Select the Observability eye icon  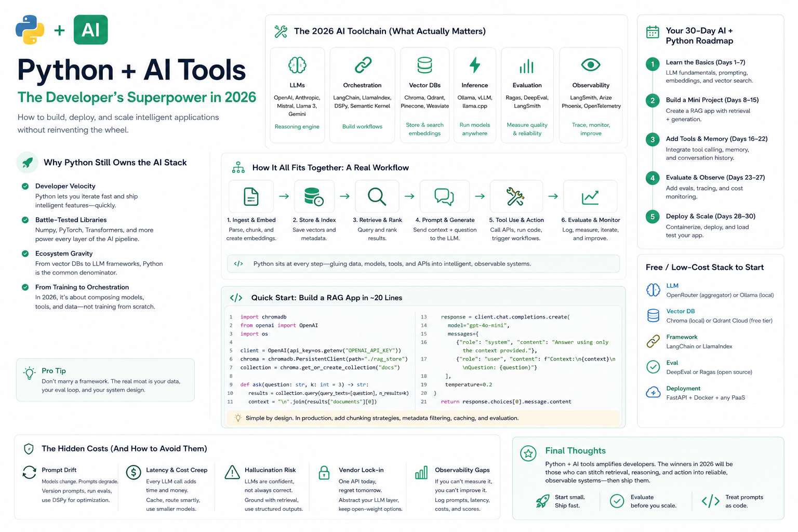(x=591, y=65)
